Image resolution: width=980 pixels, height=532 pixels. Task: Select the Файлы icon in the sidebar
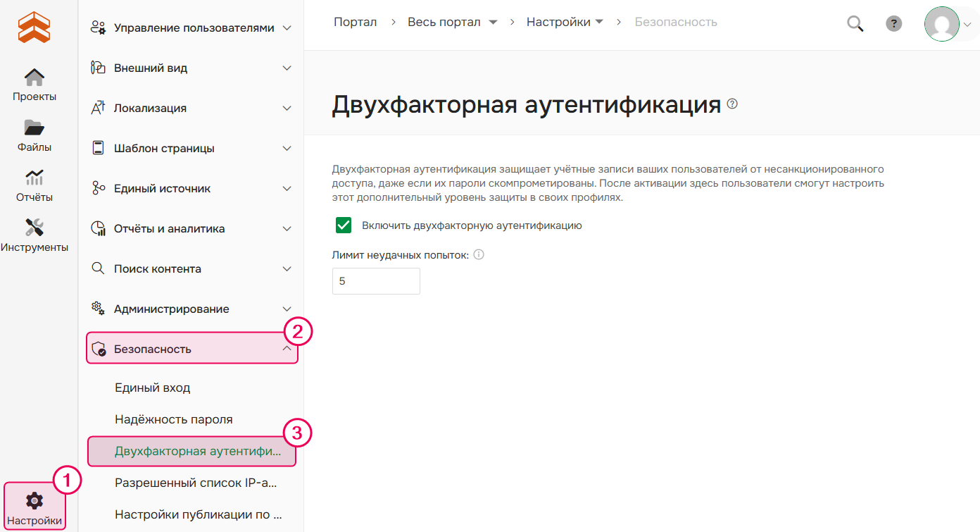point(34,131)
